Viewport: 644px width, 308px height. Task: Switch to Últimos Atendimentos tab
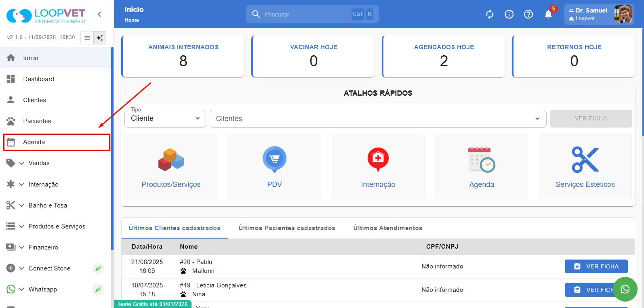(x=388, y=228)
